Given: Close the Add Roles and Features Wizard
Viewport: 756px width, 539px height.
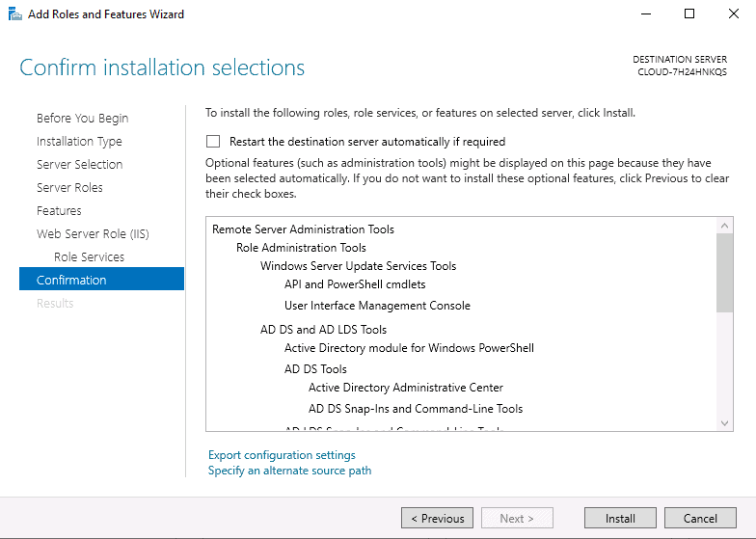Looking at the screenshot, I should pos(733,13).
